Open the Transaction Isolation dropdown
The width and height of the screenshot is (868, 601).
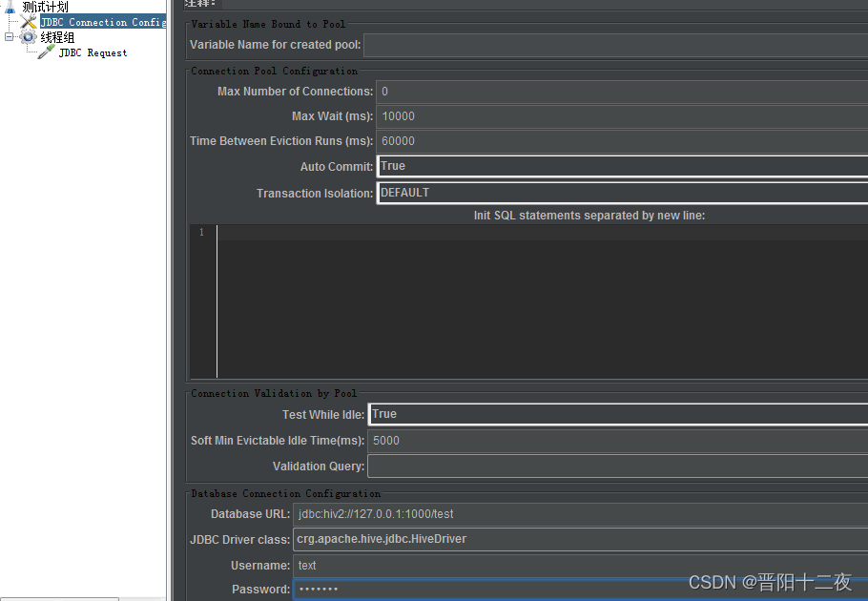622,193
